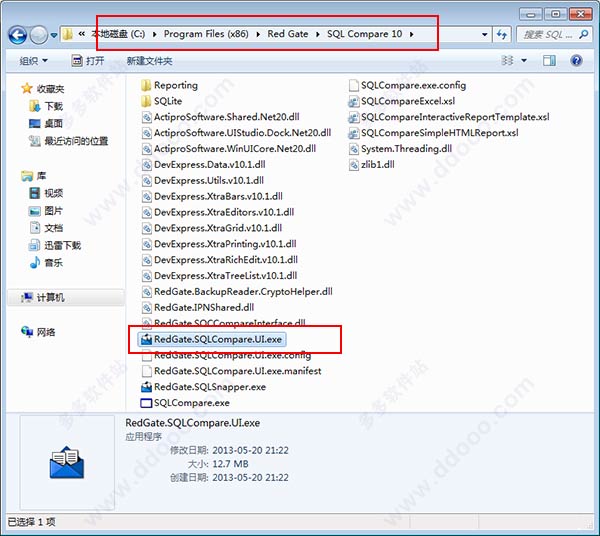Select zlib1.dll file icon

click(x=354, y=165)
